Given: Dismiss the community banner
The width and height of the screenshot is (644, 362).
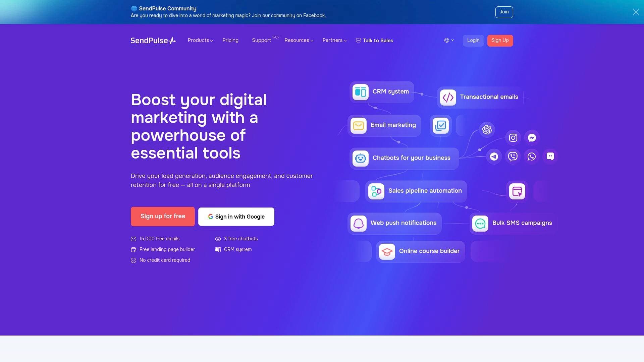Looking at the screenshot, I should 636,12.
